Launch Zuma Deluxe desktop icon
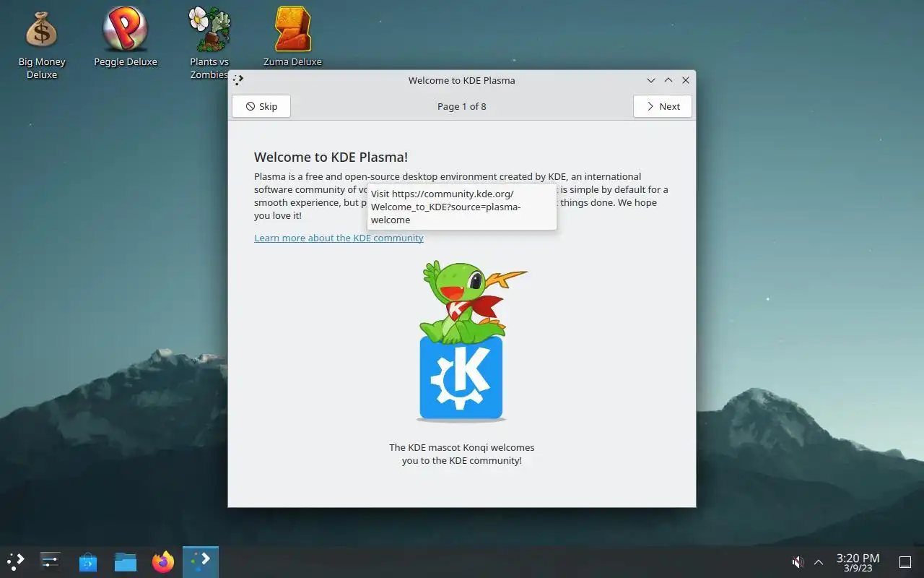Viewport: 924px width, 578px height. click(x=292, y=38)
